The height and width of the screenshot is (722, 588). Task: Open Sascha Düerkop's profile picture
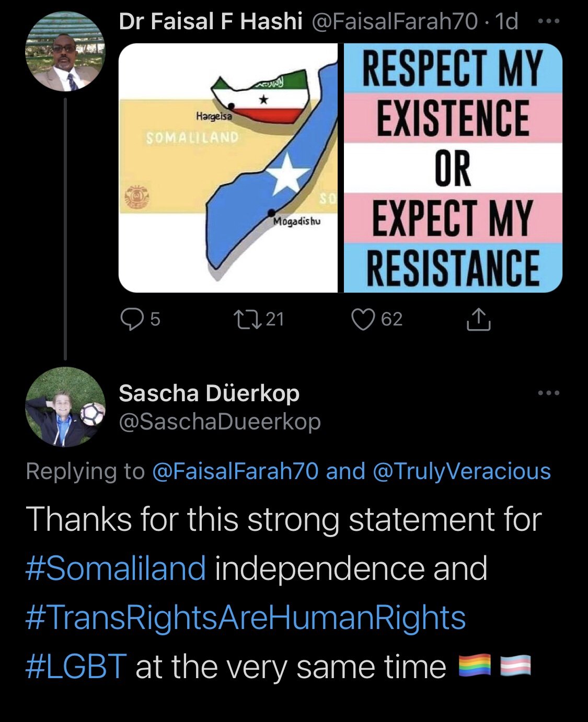(65, 407)
